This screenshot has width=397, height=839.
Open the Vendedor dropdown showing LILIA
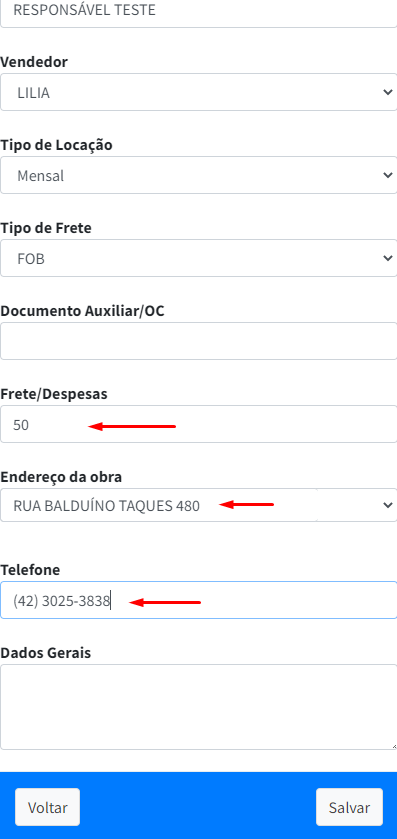pos(198,93)
